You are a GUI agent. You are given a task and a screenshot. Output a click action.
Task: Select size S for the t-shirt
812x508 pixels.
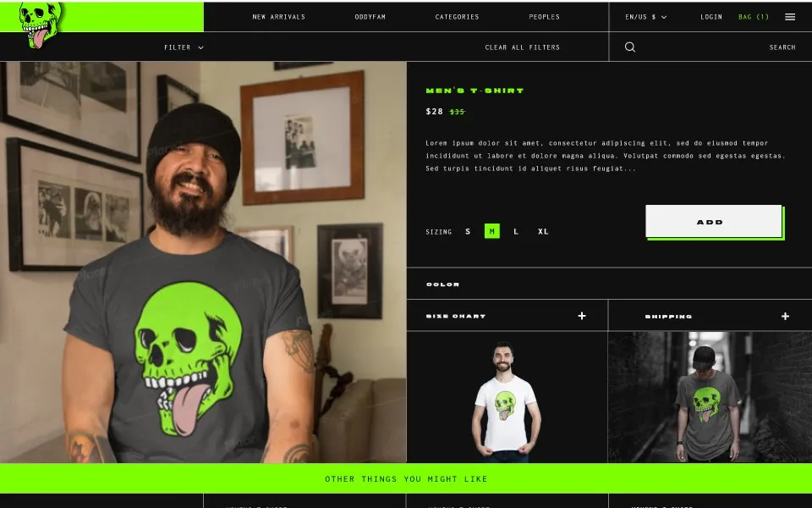pyautogui.click(x=468, y=230)
